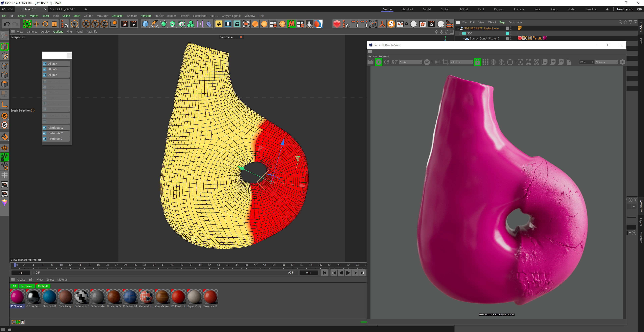Collapse the GSG_REDSHIFT_StarterScene tree item
Image resolution: width=644 pixels, height=332 pixels.
[457, 28]
